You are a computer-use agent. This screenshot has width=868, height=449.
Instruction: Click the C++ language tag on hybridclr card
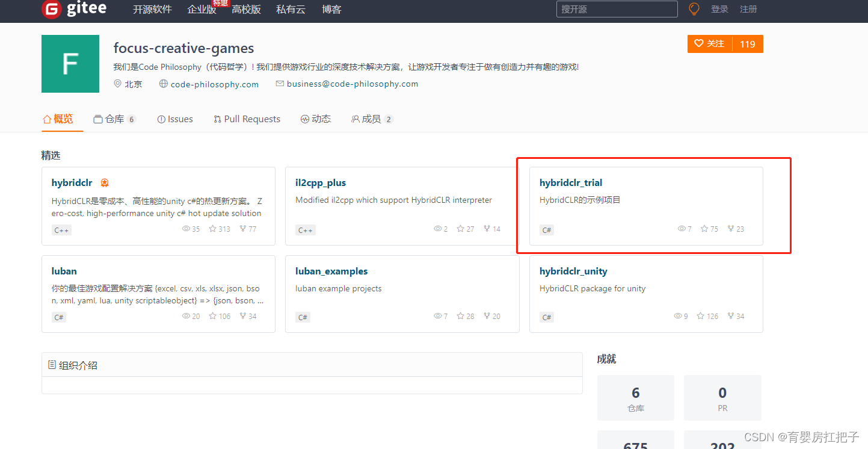coord(61,230)
